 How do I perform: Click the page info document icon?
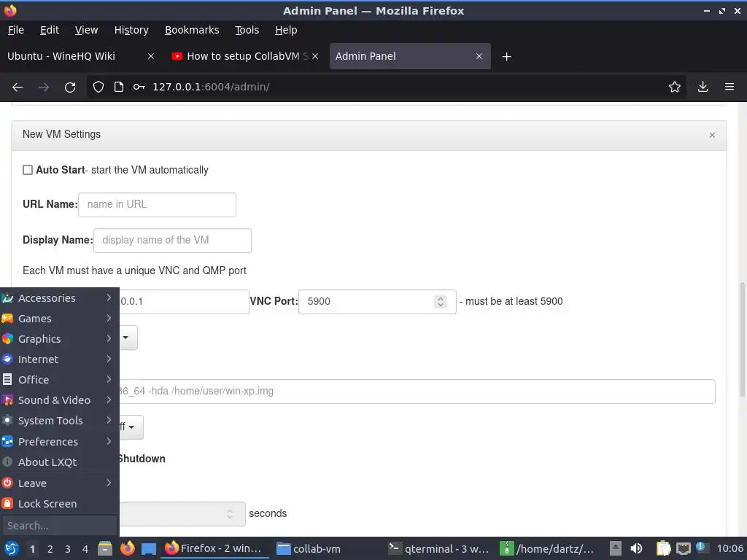coord(119,87)
